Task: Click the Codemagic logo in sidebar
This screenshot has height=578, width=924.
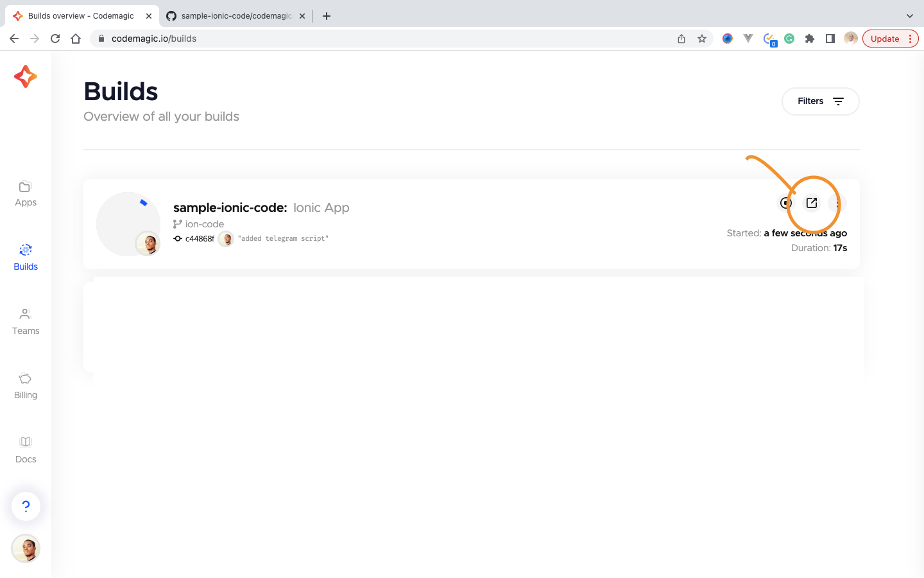Action: click(26, 76)
